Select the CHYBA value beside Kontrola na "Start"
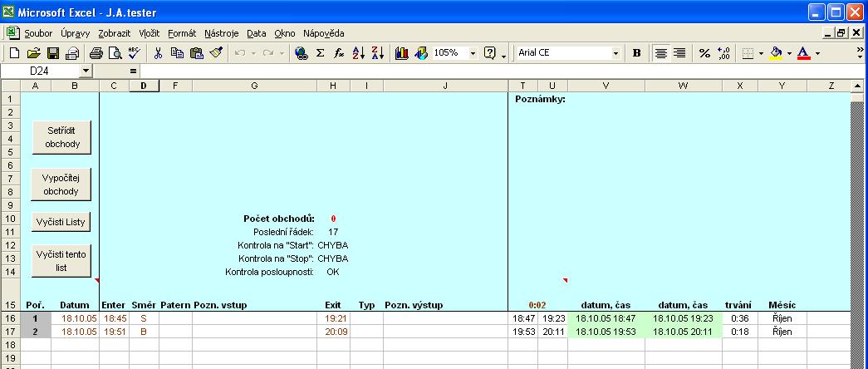This screenshot has width=868, height=369. 333,245
